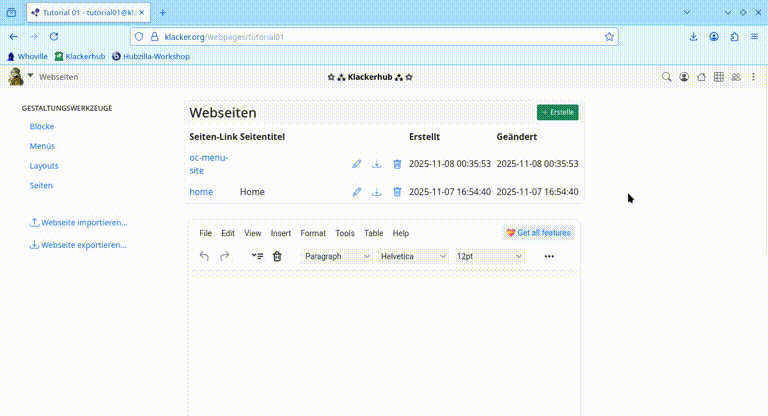Click the green Erstelle button
The height and width of the screenshot is (416, 768).
(557, 112)
